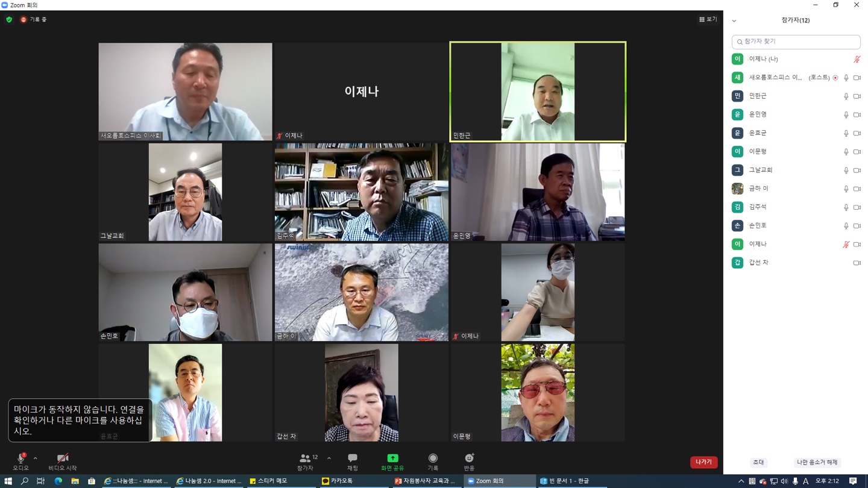
Task: Open the 참가자 participants icon in the toolbar
Action: pos(305,458)
